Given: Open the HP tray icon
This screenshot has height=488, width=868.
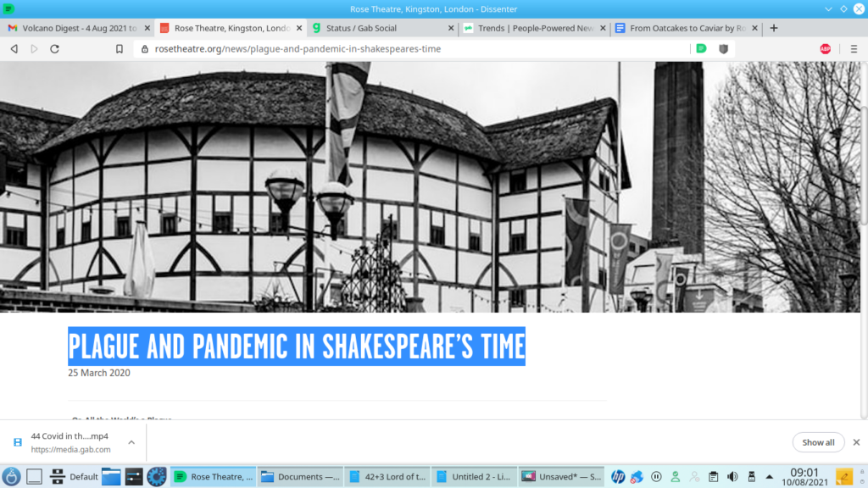Looking at the screenshot, I should click(618, 476).
